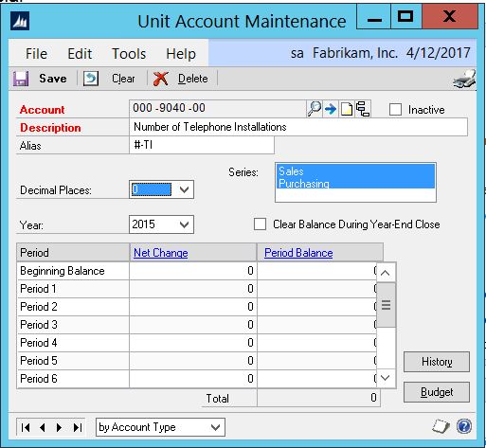
Task: Open the printer icon in toolbar
Action: click(464, 79)
